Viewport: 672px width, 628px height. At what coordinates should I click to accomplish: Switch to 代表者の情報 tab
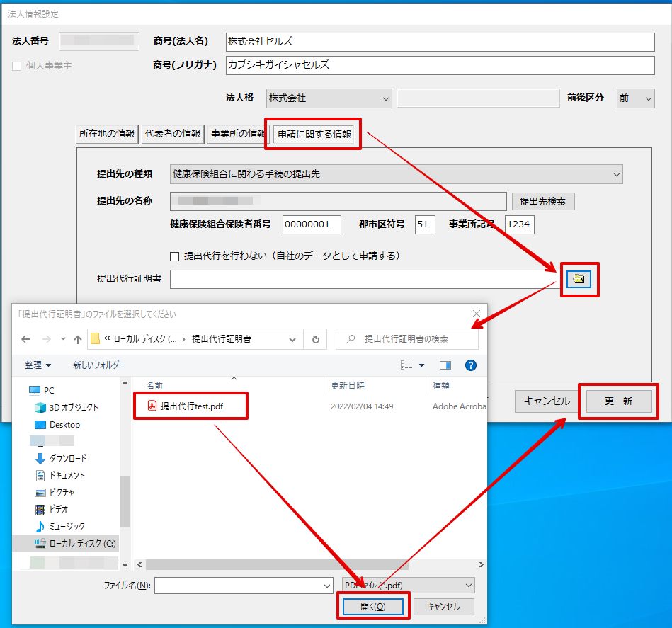[x=173, y=134]
